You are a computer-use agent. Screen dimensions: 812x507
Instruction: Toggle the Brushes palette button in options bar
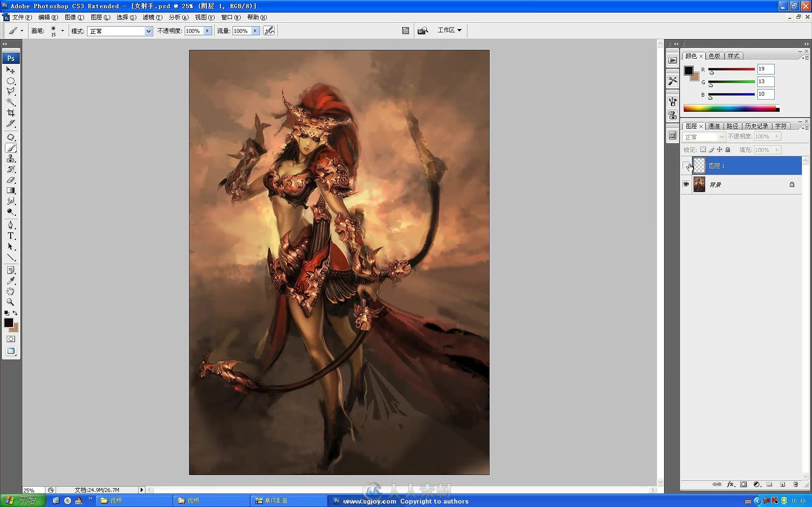[x=406, y=30]
